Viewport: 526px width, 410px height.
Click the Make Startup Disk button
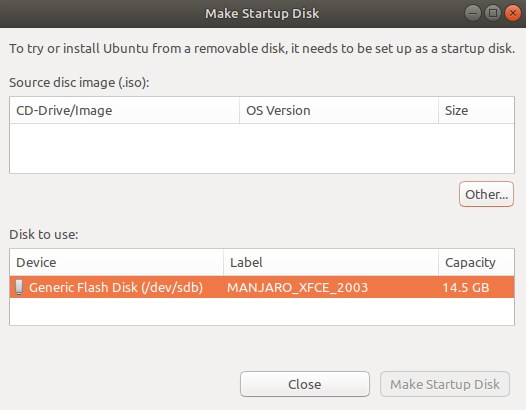pos(445,384)
